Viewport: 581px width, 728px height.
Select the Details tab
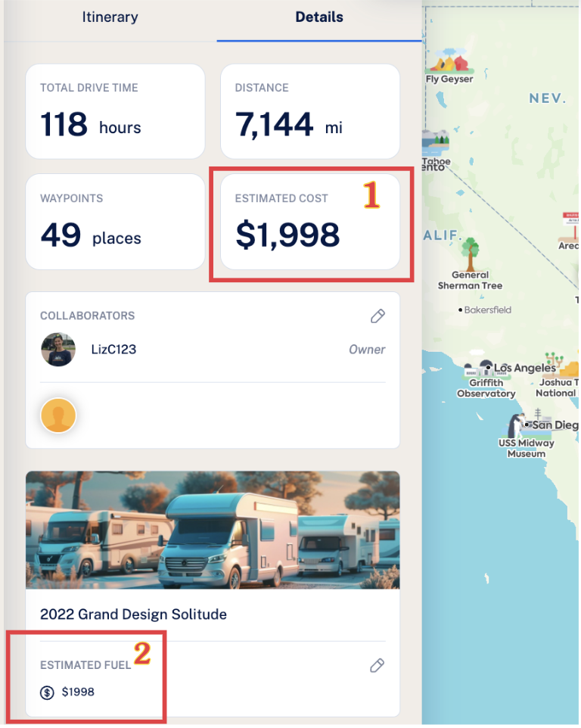pyautogui.click(x=319, y=17)
